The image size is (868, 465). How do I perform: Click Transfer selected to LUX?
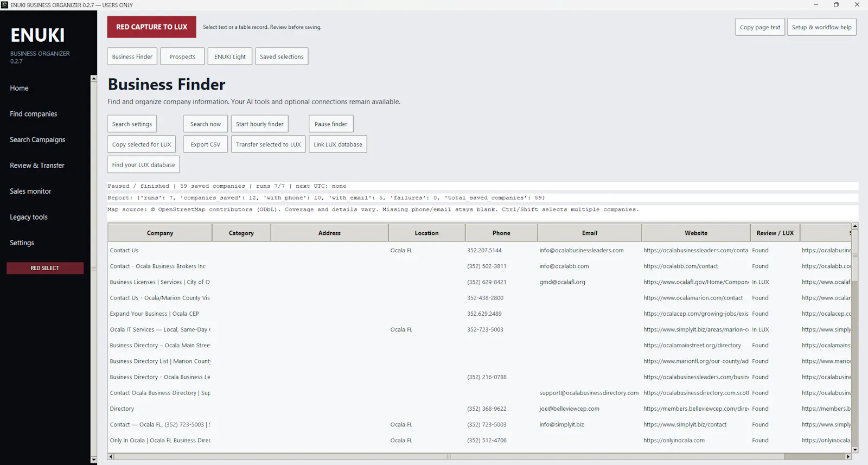coord(269,144)
